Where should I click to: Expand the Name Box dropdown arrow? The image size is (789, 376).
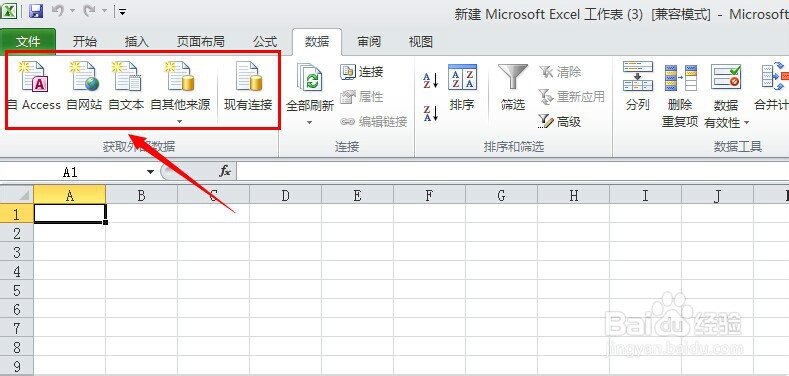tap(150, 172)
